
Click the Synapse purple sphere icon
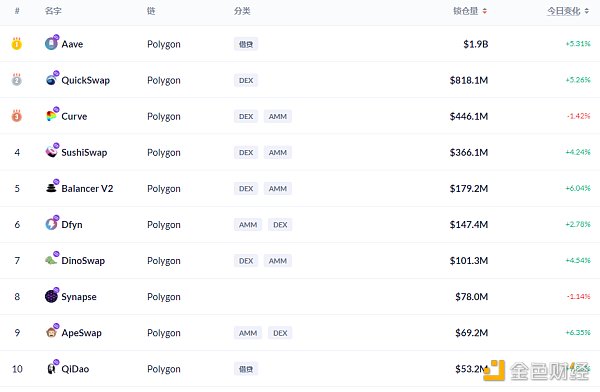[51, 296]
